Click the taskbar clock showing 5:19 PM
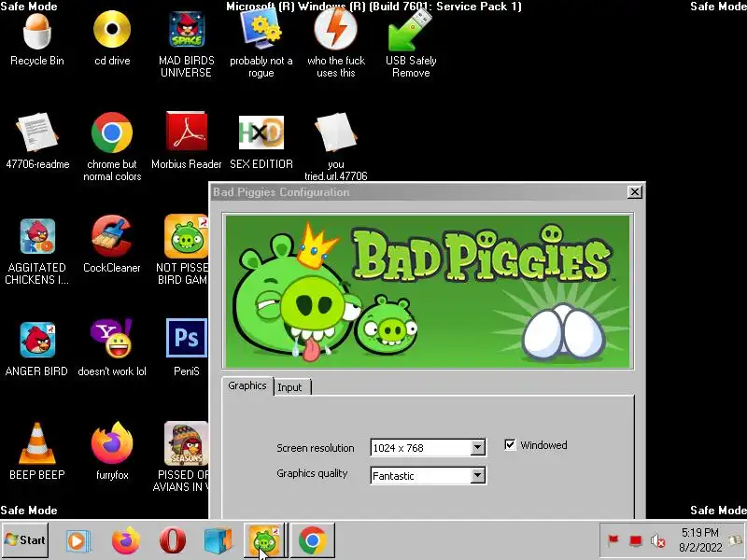Viewport: 747px width, 560px height. [x=699, y=539]
